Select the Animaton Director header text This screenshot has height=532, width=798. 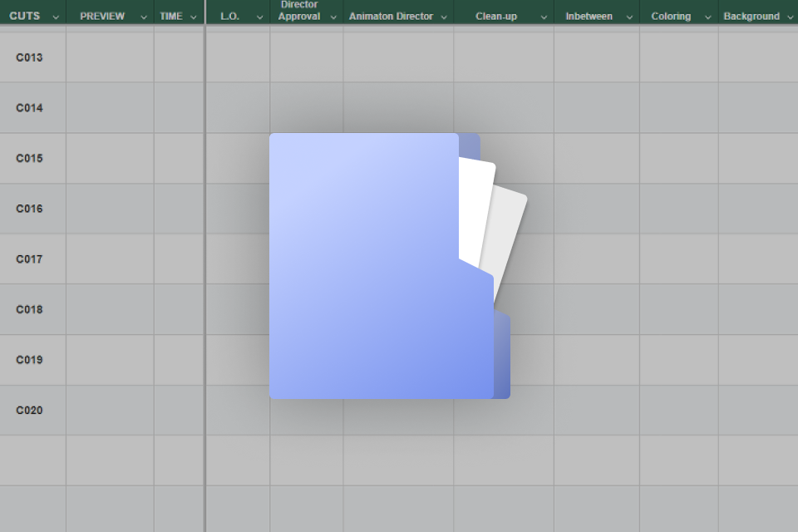(391, 17)
